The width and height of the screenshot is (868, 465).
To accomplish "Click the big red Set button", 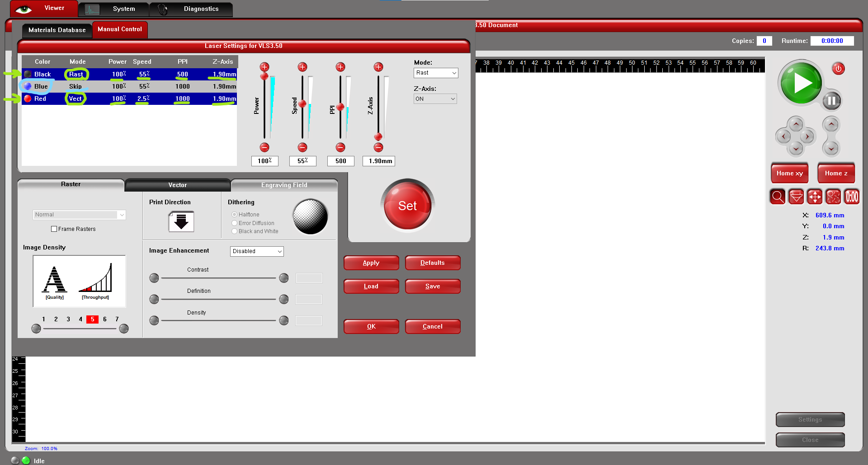I will [407, 206].
